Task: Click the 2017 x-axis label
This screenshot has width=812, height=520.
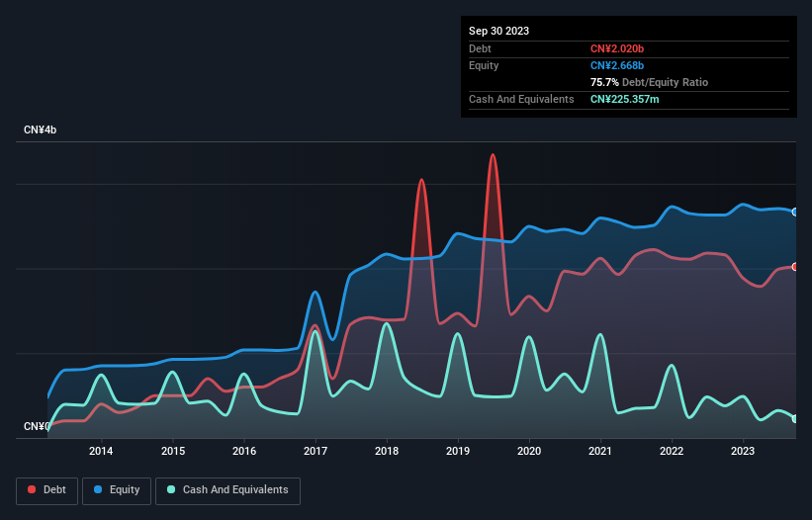Action: click(x=316, y=451)
